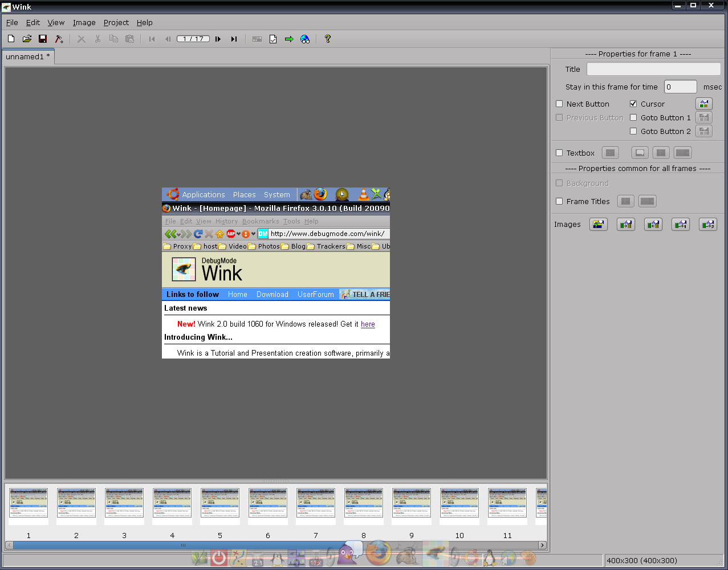728x570 pixels.
Task: Click the red power icon in the dock
Action: (x=219, y=558)
